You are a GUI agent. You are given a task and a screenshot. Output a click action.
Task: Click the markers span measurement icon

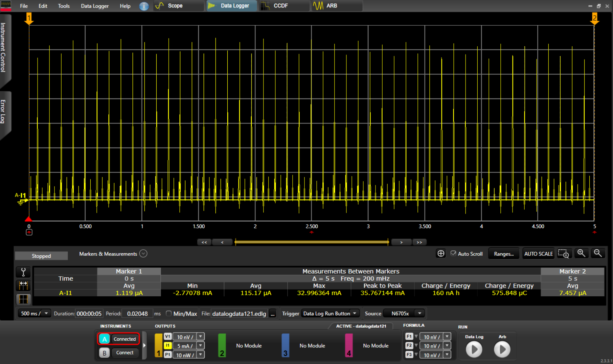pos(23,286)
